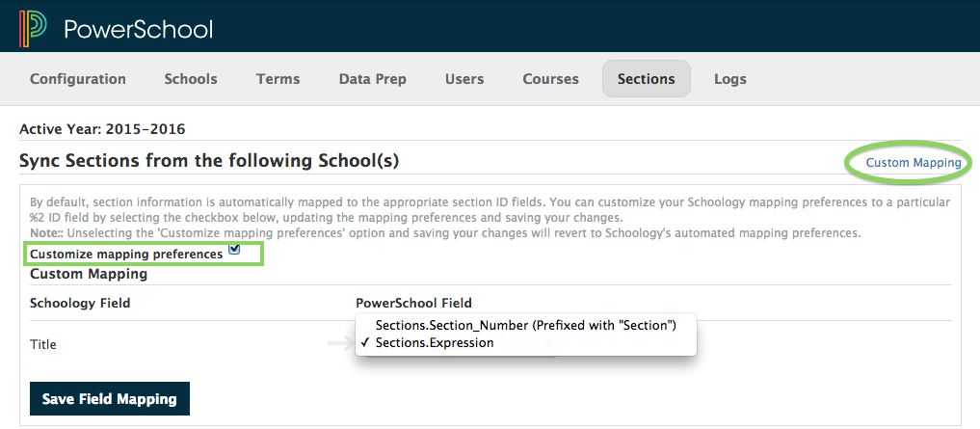Click the Schoology Field column header
Viewport: 980px width, 429px height.
80,303
